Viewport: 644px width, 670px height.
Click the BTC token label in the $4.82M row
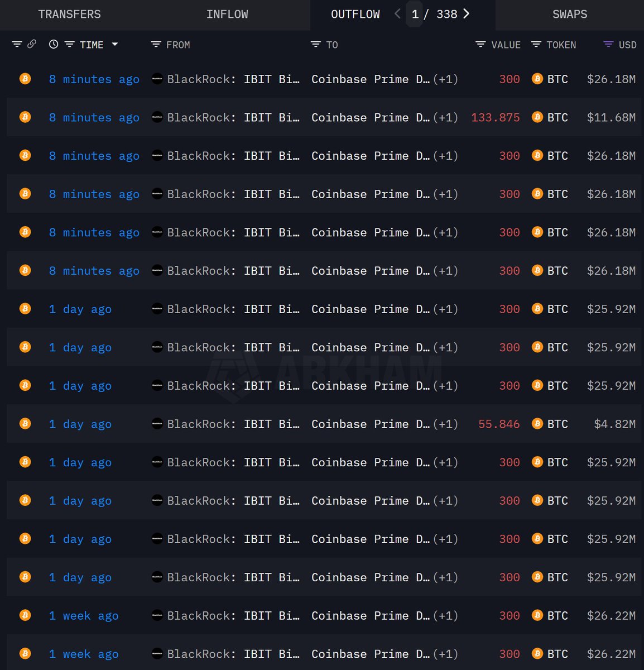[x=558, y=424]
